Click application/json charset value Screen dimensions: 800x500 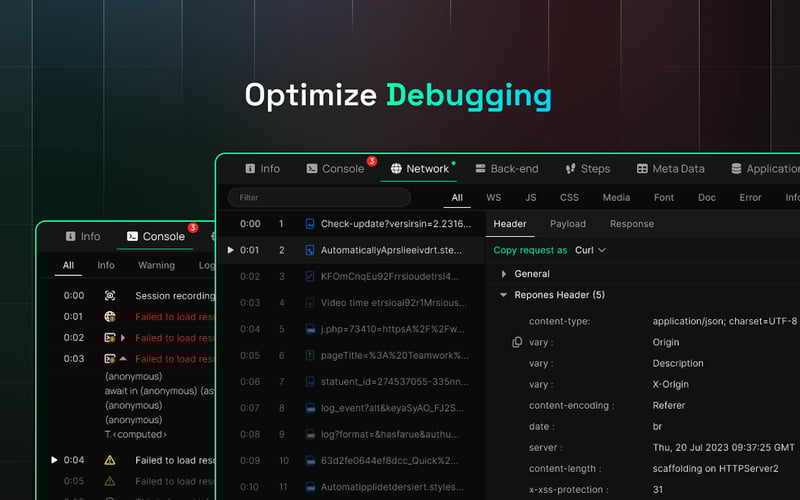coord(724,321)
